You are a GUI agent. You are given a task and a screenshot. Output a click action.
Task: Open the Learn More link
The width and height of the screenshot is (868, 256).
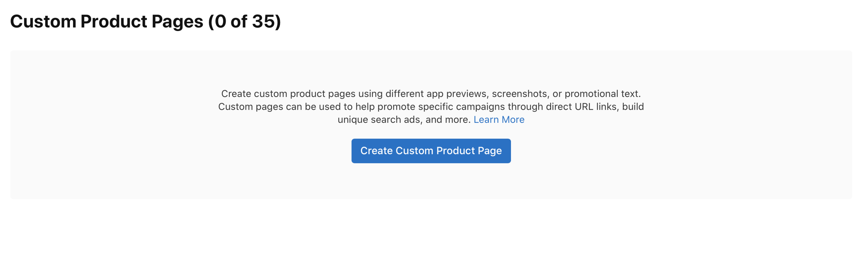click(x=499, y=120)
